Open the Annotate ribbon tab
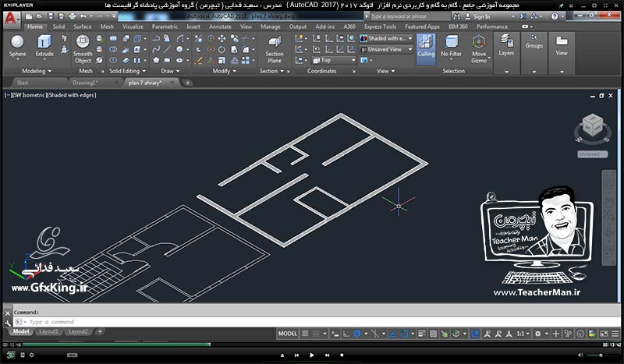624x364 pixels. pos(220,27)
